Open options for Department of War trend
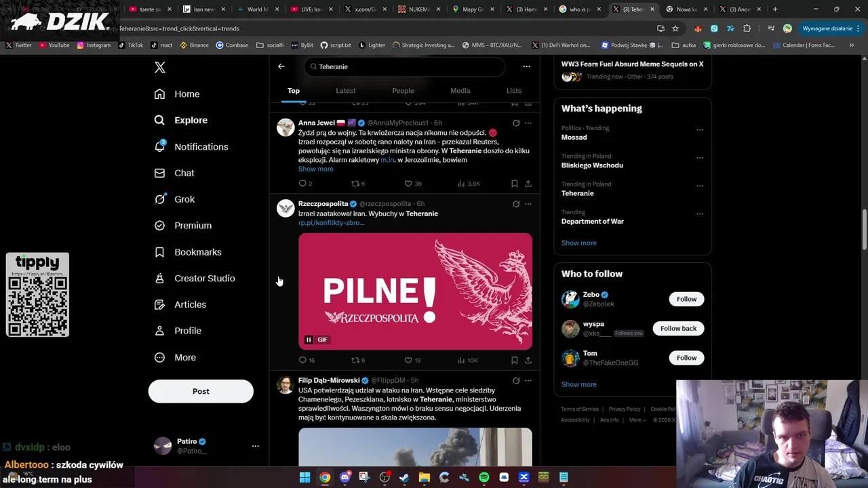The image size is (868, 488). (700, 213)
